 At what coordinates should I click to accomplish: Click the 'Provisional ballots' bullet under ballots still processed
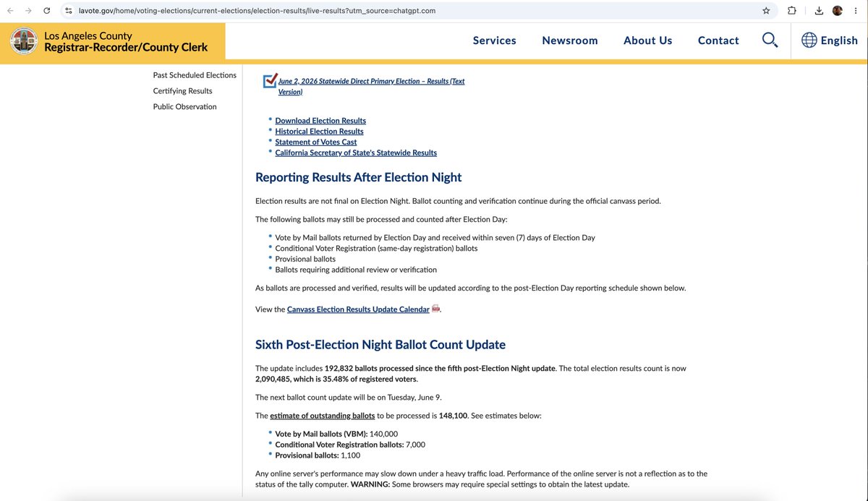pos(305,259)
